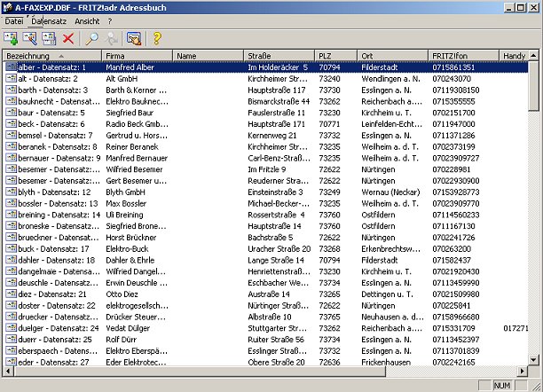Select row alber - Datensatz: 1

point(265,67)
